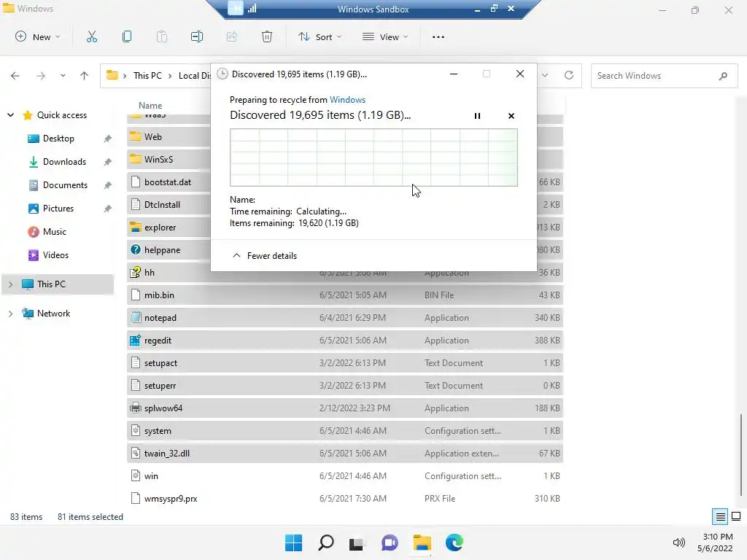Expand the Network tree node
The image size is (747, 560).
10,314
